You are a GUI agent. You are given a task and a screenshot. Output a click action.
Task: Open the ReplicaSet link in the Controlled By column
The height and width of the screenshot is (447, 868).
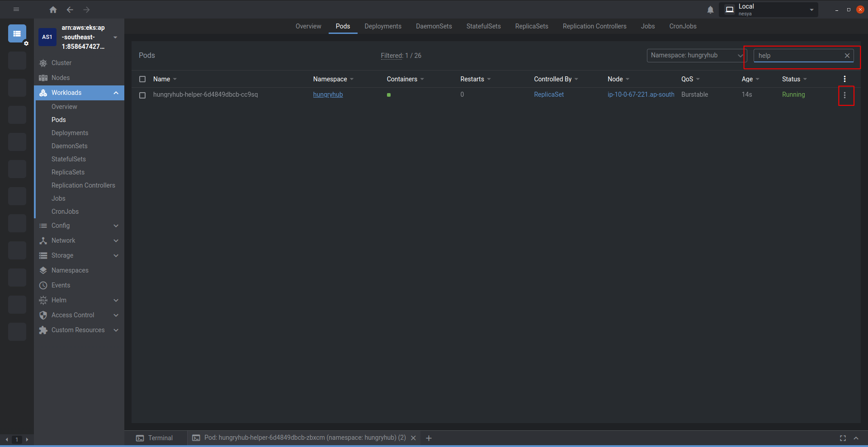[x=548, y=94]
